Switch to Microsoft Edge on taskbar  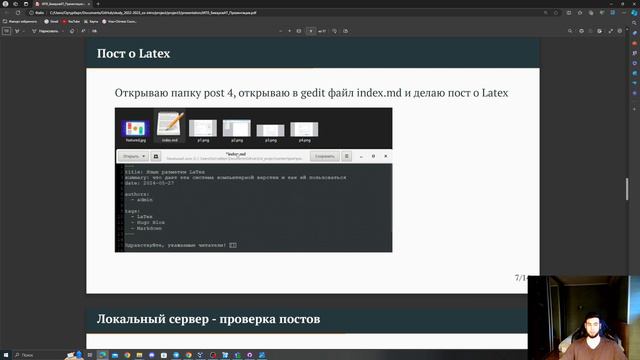coord(102,355)
